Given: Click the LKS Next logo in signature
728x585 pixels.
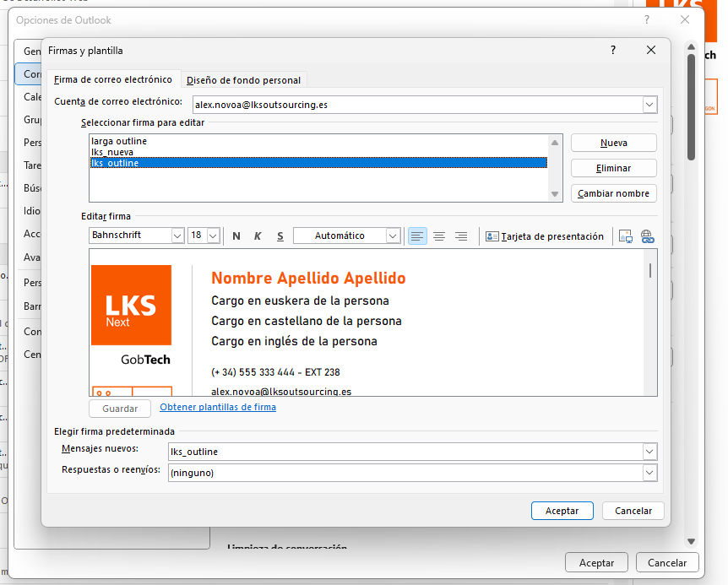Looking at the screenshot, I should (x=132, y=306).
